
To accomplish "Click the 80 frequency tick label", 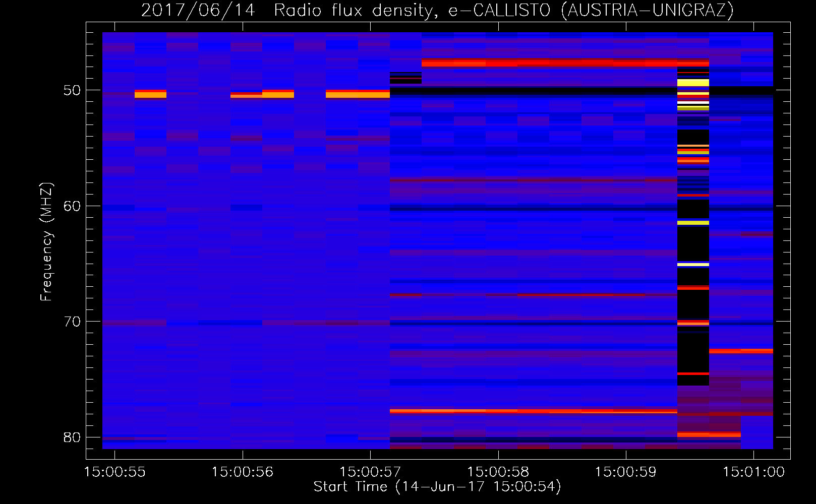I will click(x=72, y=437).
